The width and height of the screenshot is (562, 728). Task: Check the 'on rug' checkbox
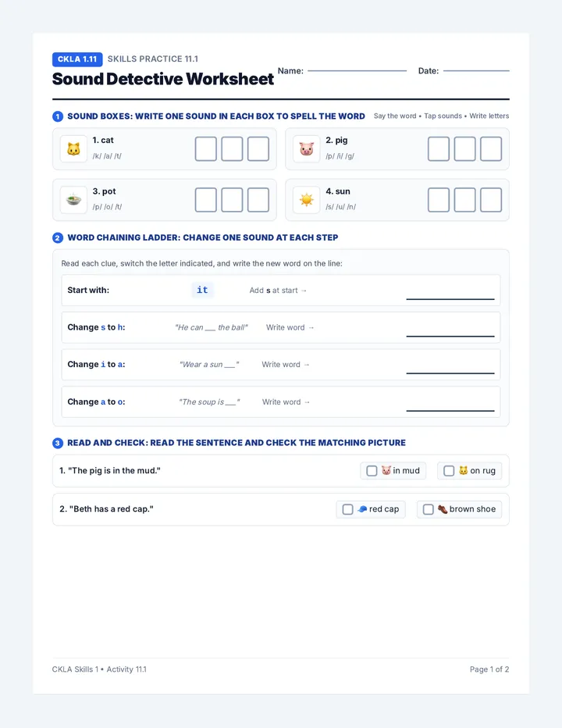[449, 471]
